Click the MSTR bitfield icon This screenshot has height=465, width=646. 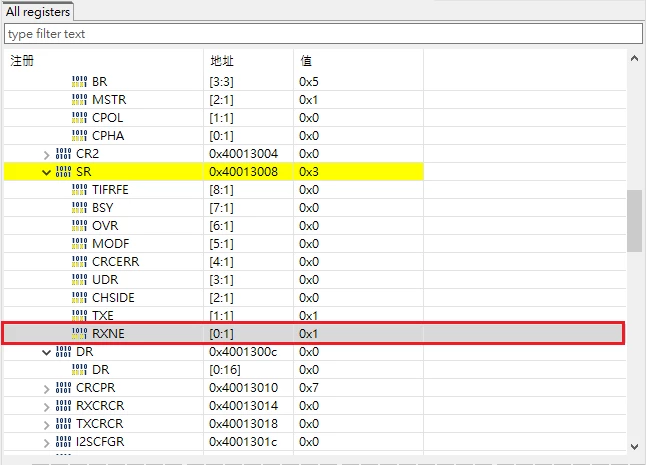pos(79,100)
